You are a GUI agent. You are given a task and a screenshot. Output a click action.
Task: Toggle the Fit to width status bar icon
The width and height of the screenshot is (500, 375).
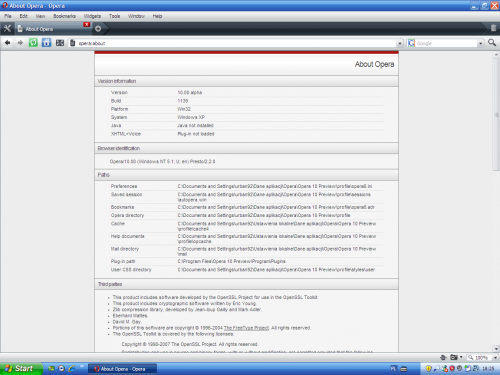[x=443, y=357]
